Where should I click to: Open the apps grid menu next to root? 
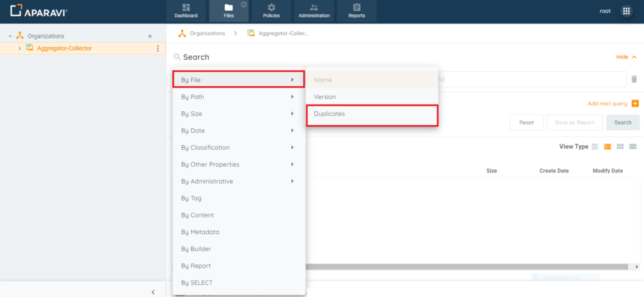point(626,11)
